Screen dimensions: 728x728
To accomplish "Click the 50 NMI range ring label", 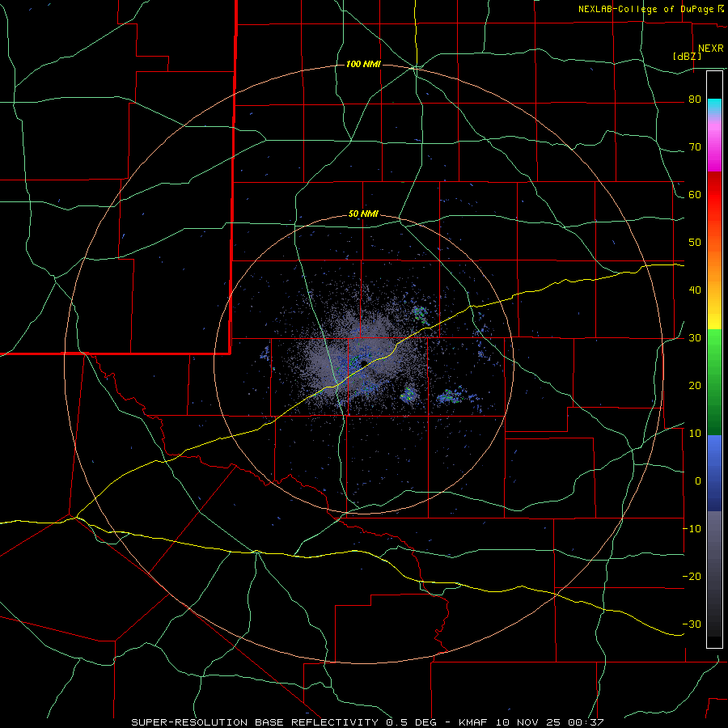I will point(363,214).
